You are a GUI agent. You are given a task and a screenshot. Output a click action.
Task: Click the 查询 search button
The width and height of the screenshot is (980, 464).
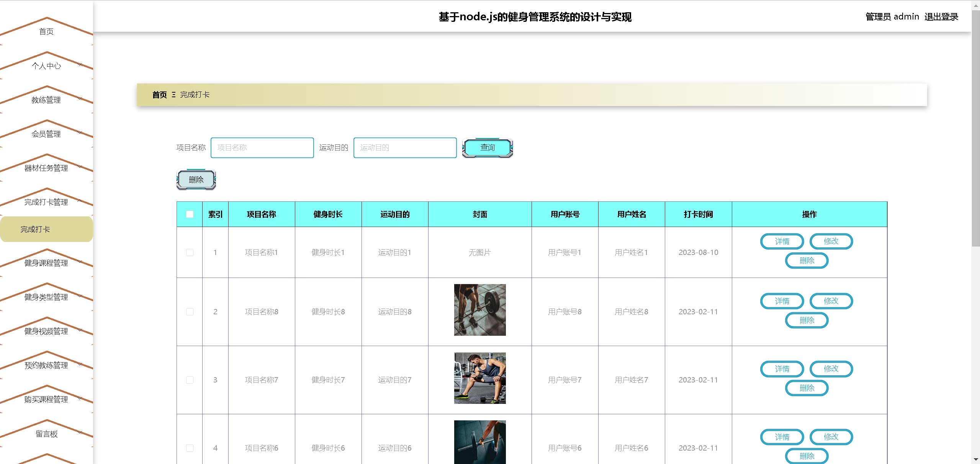coord(487,147)
